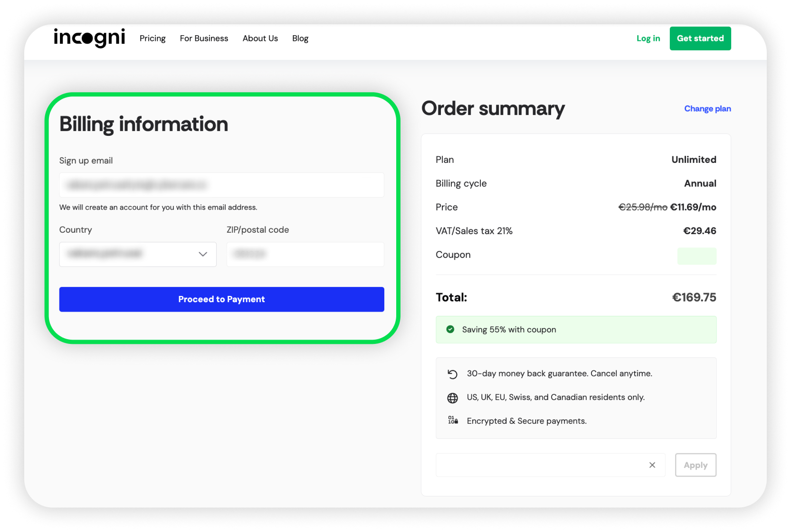
Task: Expand the Country dropdown
Action: pos(138,254)
